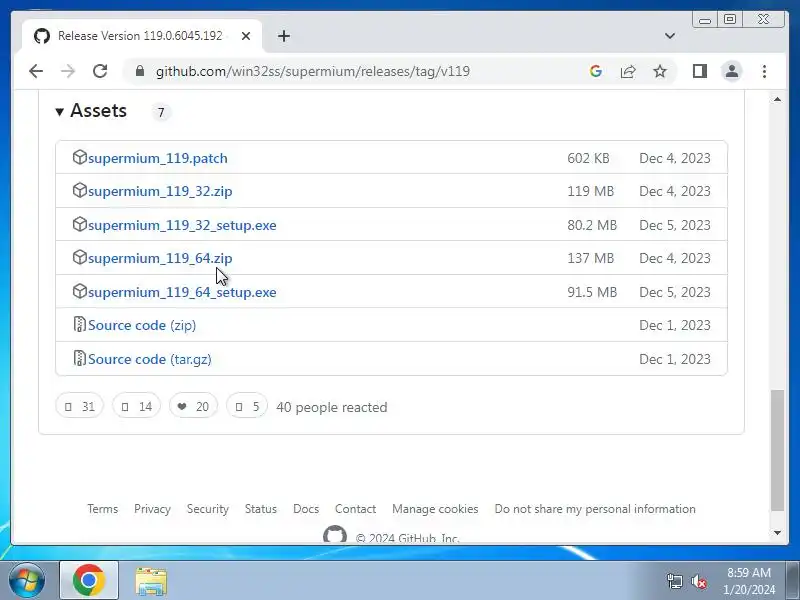Image resolution: width=800 pixels, height=600 pixels.
Task: Download supermium_119_64.zip
Action: (160, 258)
